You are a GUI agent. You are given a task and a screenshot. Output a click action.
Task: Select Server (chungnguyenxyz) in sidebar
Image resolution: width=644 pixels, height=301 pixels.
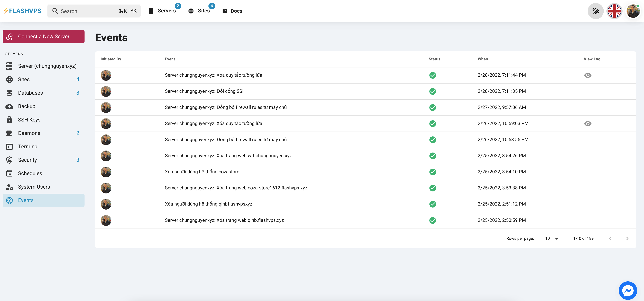click(47, 66)
